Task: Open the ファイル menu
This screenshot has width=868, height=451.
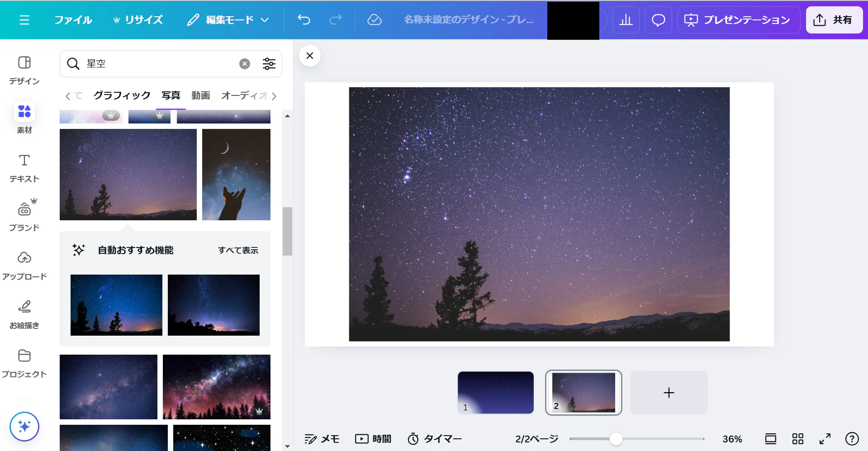Action: pyautogui.click(x=73, y=20)
